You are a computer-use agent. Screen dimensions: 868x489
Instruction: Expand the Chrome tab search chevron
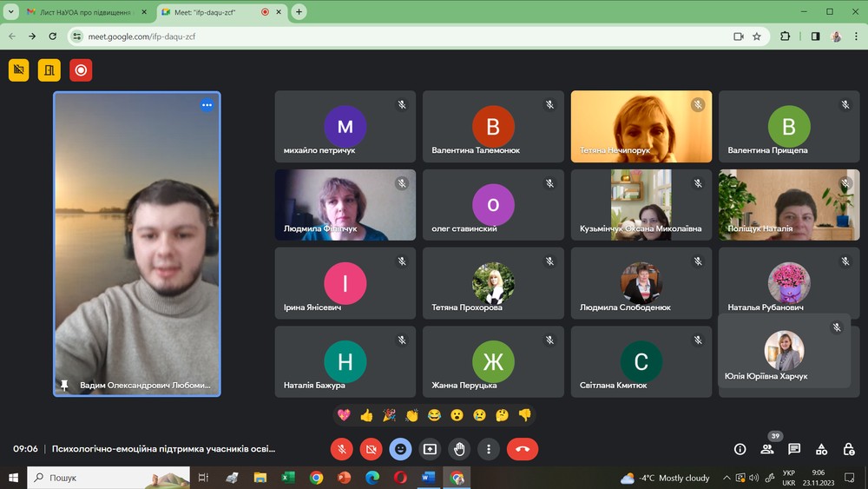(10, 12)
